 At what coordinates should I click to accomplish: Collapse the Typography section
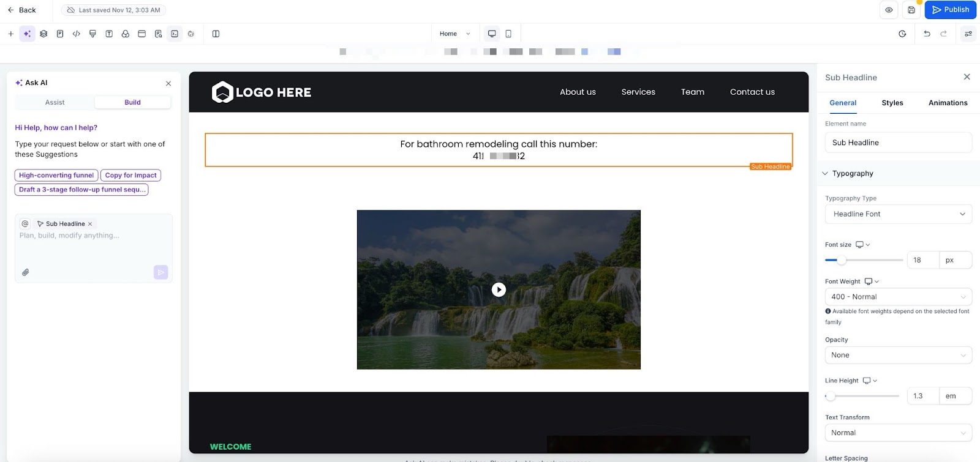[x=825, y=174]
